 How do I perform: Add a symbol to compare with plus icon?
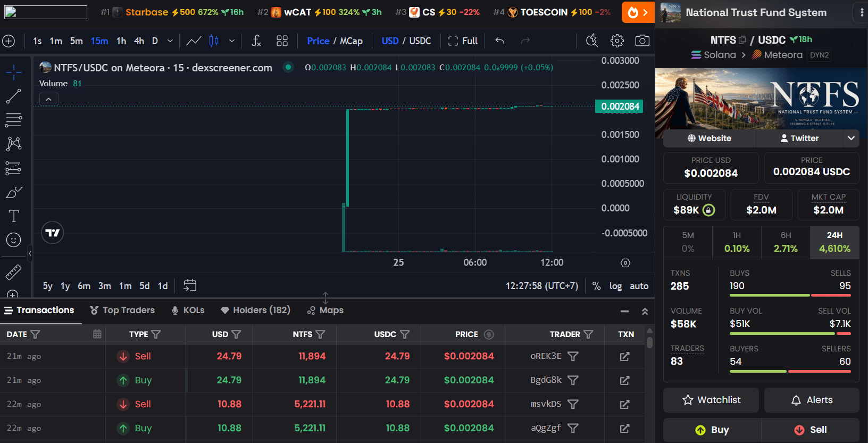[x=9, y=41]
